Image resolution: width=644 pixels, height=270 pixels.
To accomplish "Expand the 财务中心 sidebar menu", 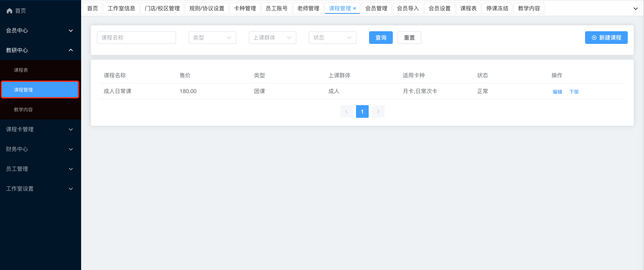I will point(40,149).
